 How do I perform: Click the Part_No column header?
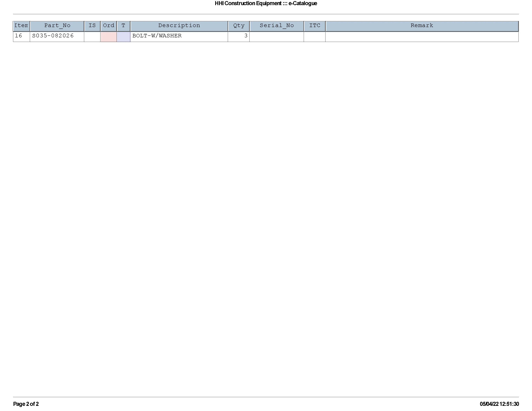pos(57,26)
